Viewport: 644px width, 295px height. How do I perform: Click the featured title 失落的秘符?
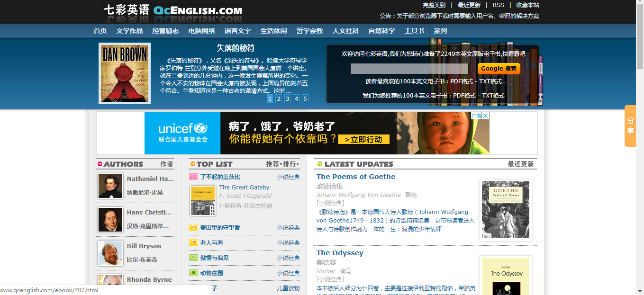click(236, 48)
